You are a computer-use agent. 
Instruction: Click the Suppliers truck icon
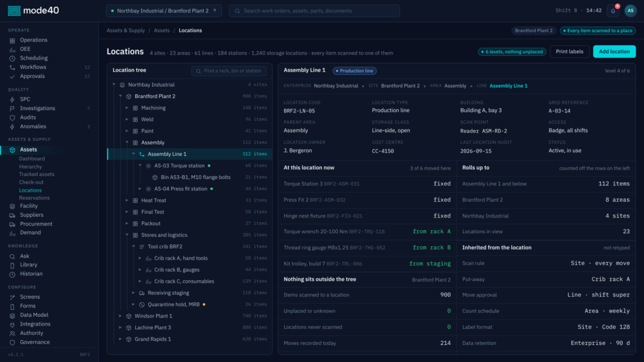13,215
